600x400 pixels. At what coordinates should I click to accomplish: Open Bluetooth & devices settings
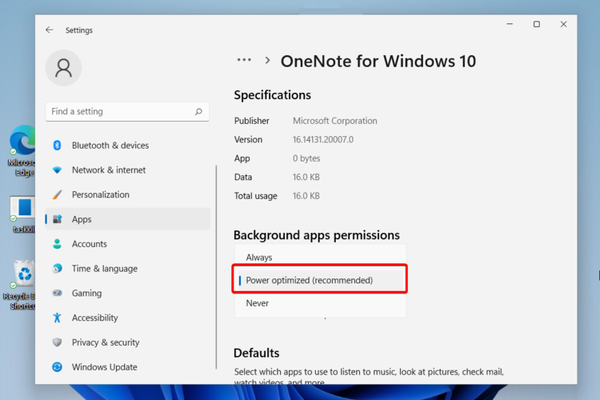tap(110, 145)
